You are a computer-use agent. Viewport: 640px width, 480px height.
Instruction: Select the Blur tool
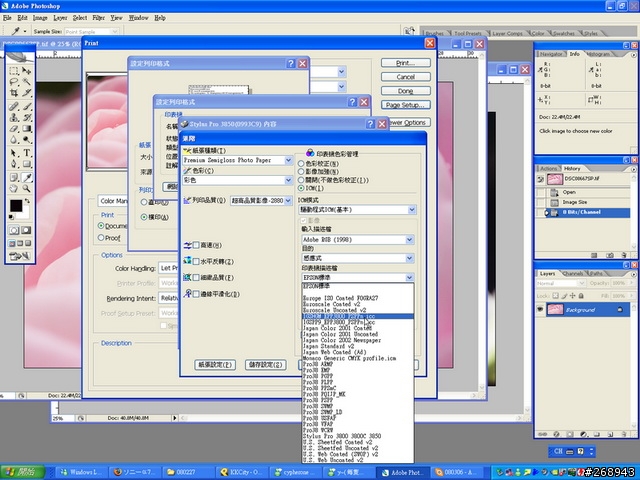14,140
